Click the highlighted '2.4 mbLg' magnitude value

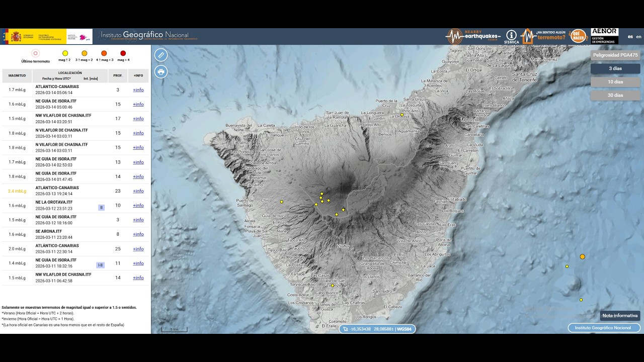coord(17,191)
